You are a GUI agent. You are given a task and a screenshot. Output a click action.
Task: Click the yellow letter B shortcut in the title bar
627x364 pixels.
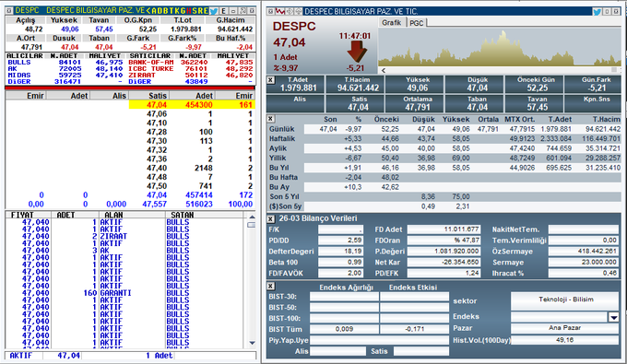tap(166, 11)
